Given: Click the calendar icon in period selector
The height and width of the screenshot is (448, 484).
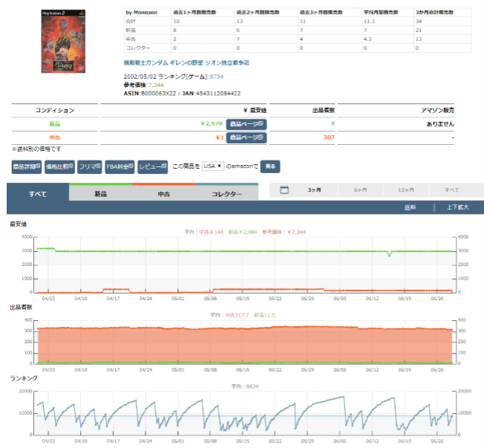Looking at the screenshot, I should coord(284,189).
